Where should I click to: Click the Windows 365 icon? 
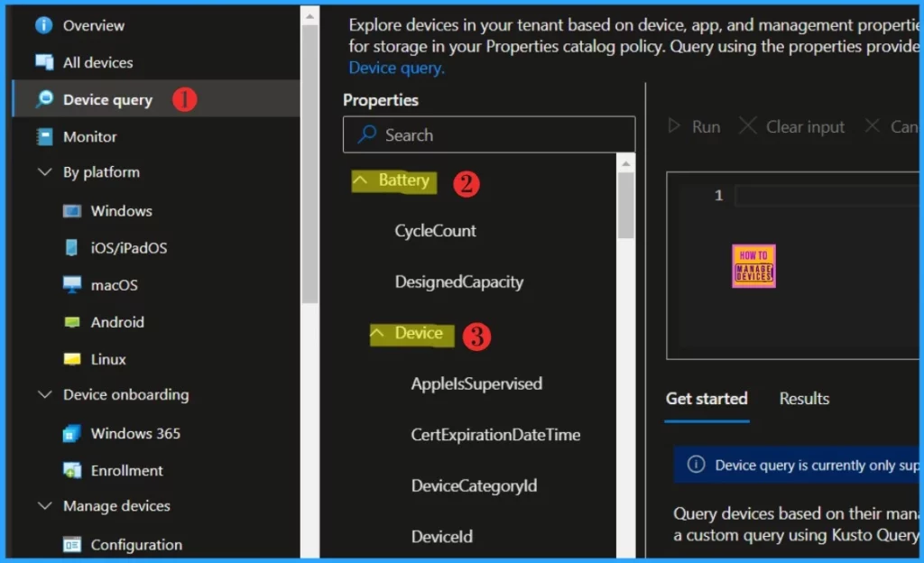pyautogui.click(x=72, y=434)
